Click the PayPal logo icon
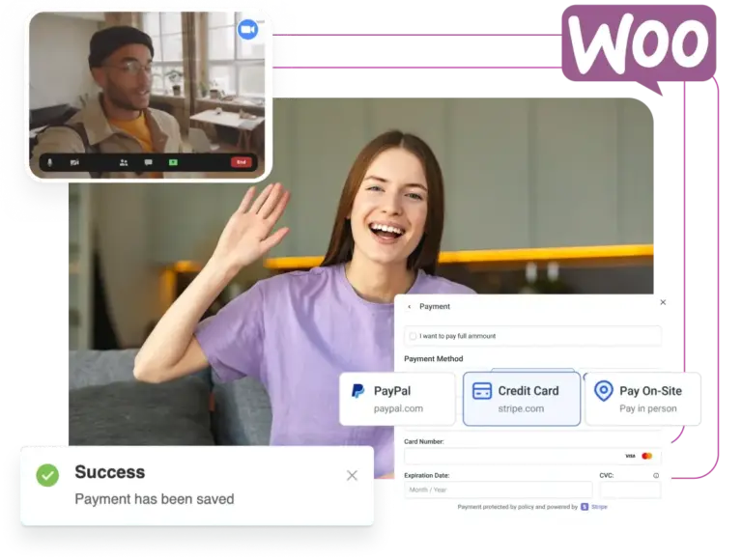The width and height of the screenshot is (742, 560). [x=357, y=391]
